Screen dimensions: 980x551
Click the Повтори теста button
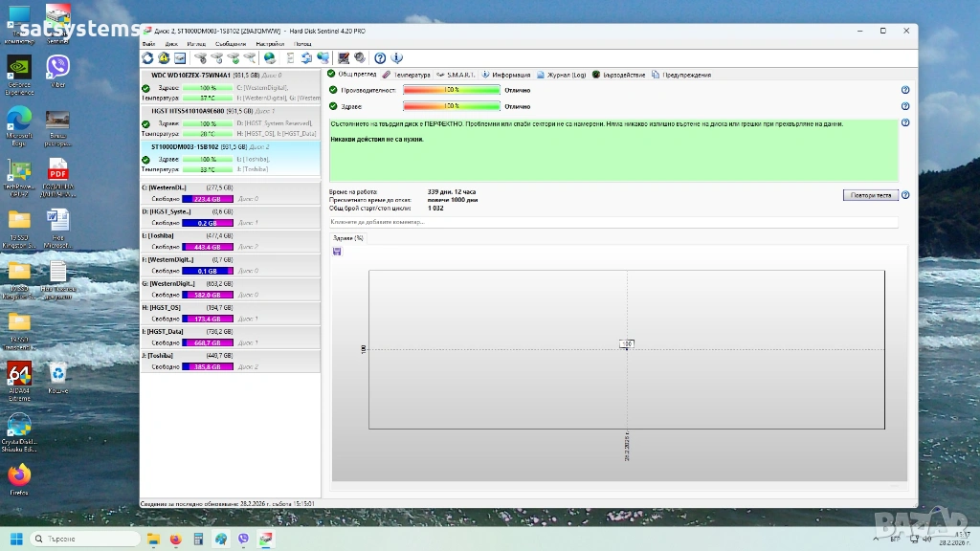[x=870, y=195]
